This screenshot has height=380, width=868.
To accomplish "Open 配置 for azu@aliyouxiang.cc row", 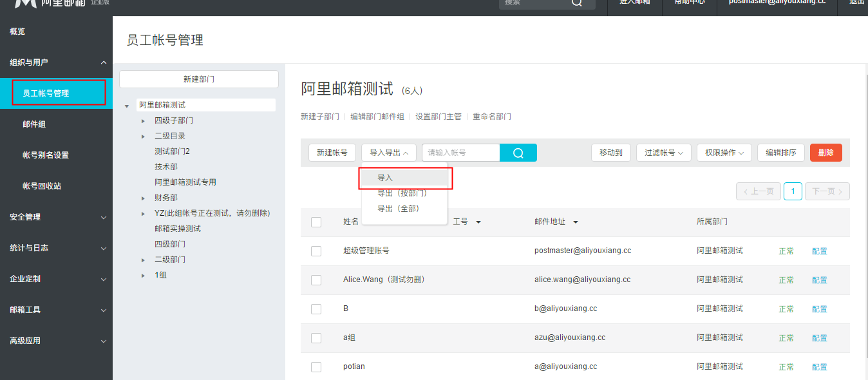I will click(820, 338).
